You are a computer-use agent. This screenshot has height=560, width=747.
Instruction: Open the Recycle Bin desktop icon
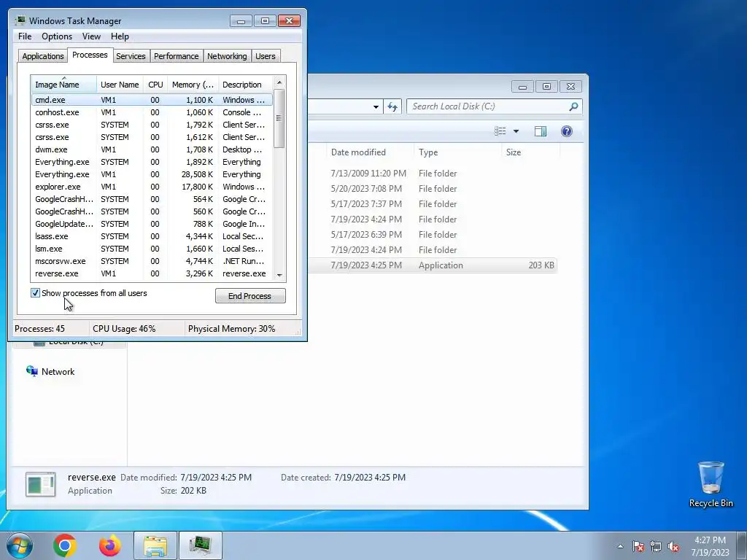[711, 484]
